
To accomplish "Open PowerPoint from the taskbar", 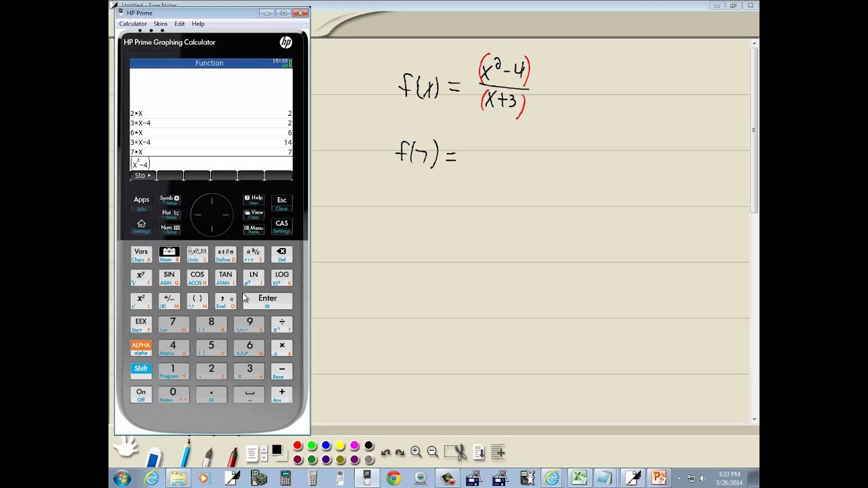I will (658, 479).
